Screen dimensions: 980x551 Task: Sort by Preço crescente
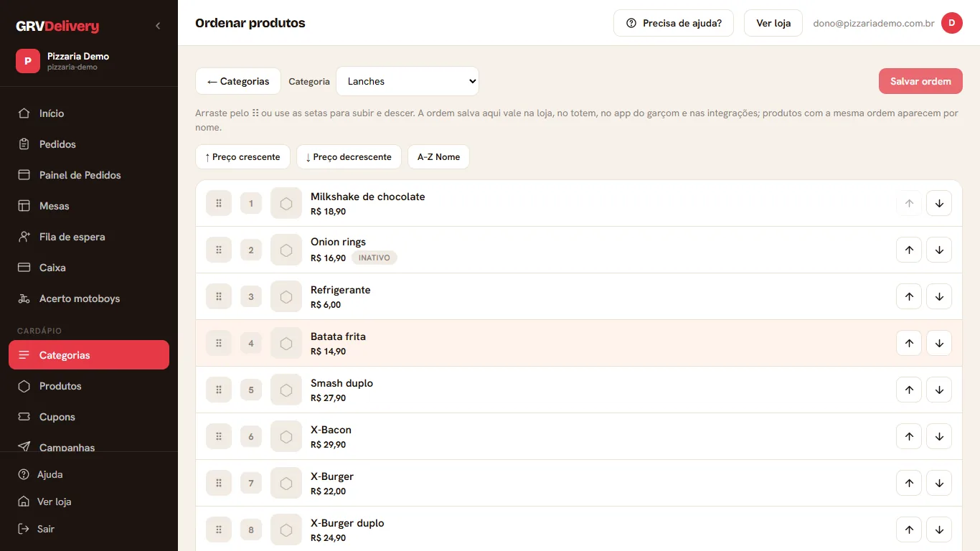tap(242, 157)
